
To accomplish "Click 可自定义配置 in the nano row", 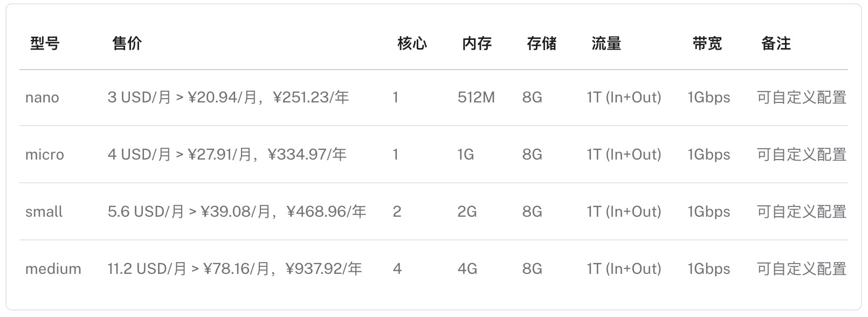I will [x=802, y=98].
